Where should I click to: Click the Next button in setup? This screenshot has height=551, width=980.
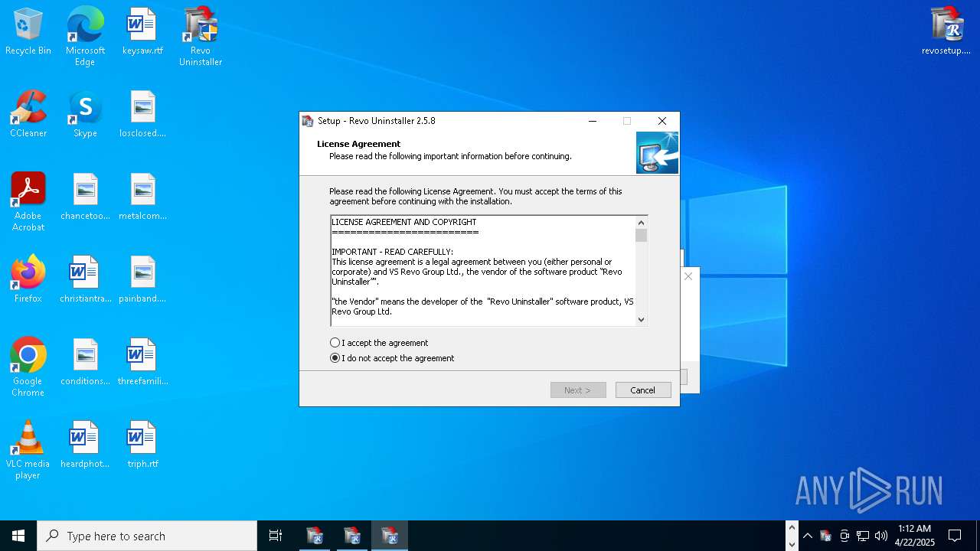click(x=578, y=390)
